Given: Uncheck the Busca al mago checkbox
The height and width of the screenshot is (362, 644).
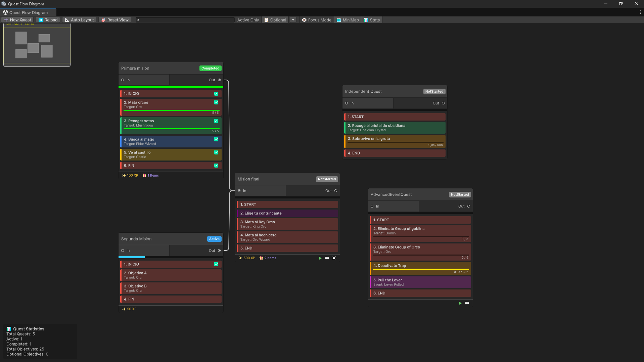Looking at the screenshot, I should pos(216,139).
